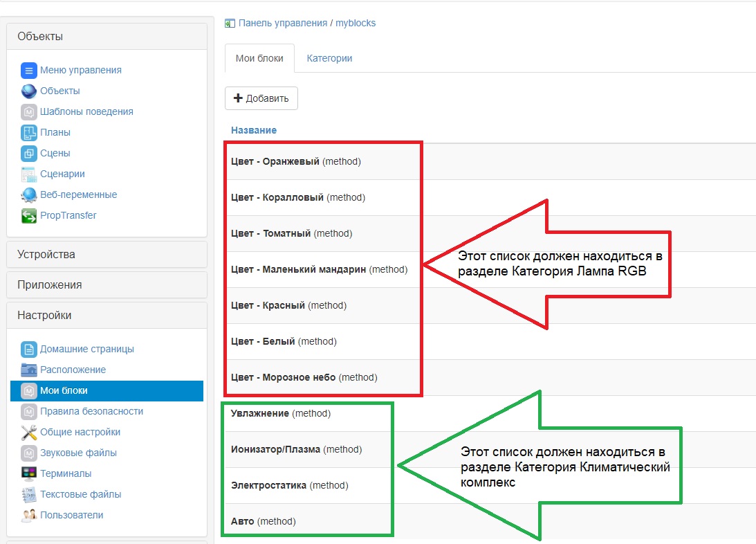Click the Терминалы monitor icon
756x544 pixels.
[28, 473]
